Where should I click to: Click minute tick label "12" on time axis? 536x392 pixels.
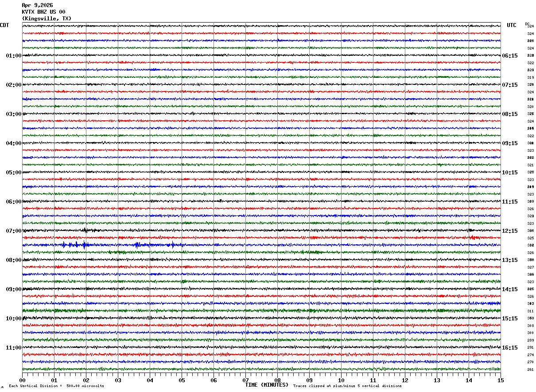(x=405, y=380)
